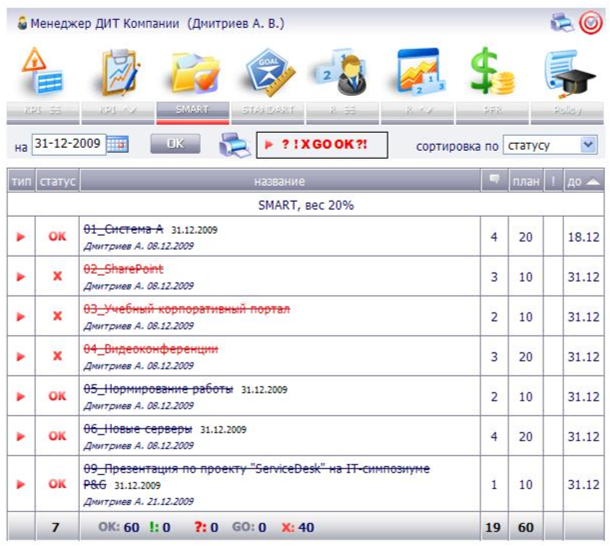The height and width of the screenshot is (546, 610).
Task: Click the red arrow in the 02_SharePoint row
Action: point(21,277)
